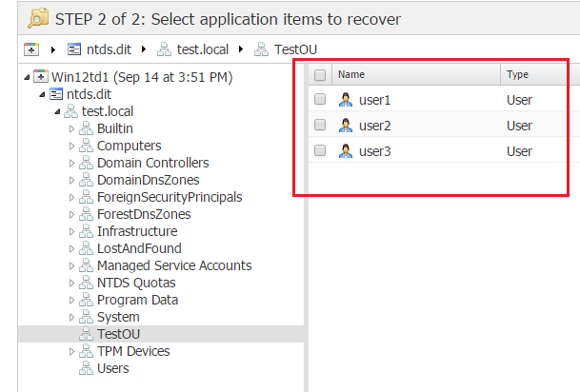Click the Win12td1 server icon in tree
This screenshot has width=580, height=392.
[x=41, y=76]
